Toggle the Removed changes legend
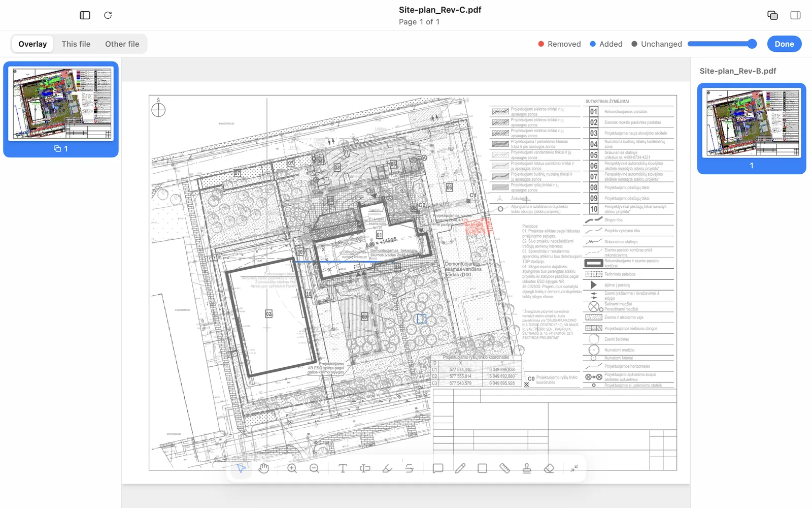812x508 pixels. coord(559,44)
